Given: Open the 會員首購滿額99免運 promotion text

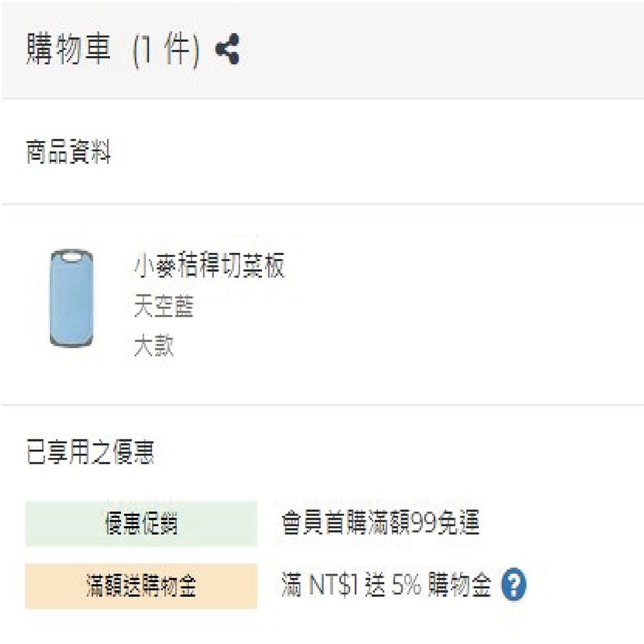Looking at the screenshot, I should point(380,524).
